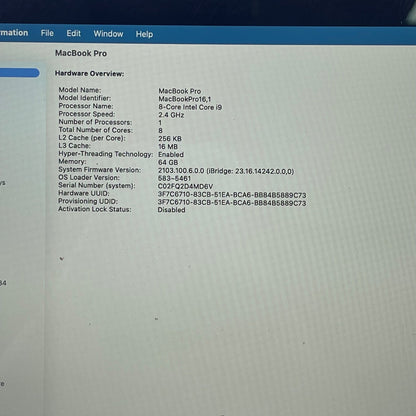
Task: Click the Activation Lock Status Disabled value
Action: (171, 210)
